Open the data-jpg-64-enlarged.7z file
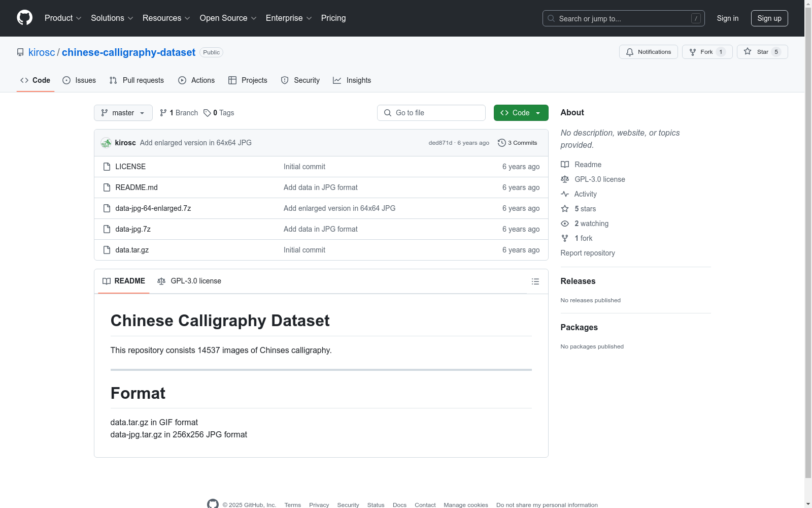This screenshot has width=812, height=508. (153, 208)
